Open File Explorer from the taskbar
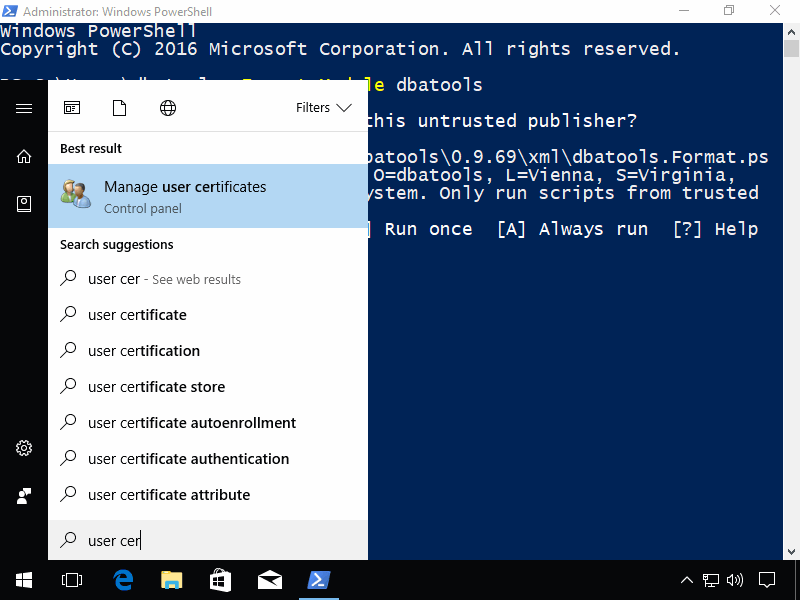Viewport: 800px width, 600px height. [x=172, y=580]
